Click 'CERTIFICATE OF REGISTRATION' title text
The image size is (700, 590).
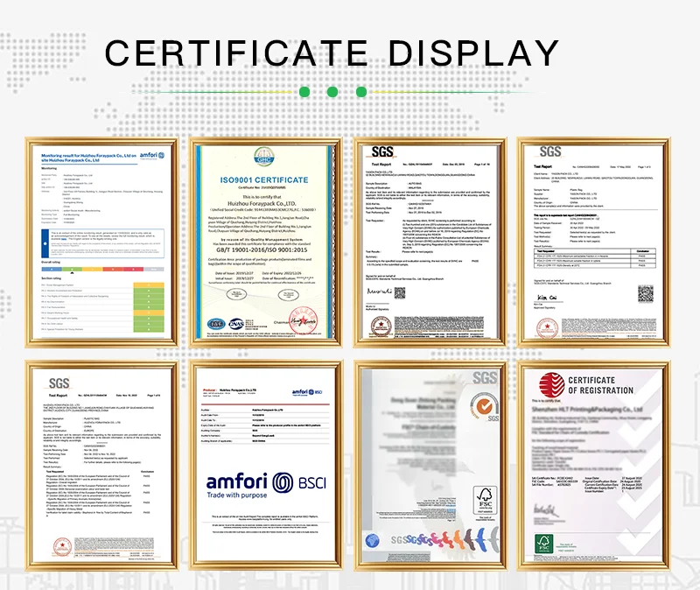pyautogui.click(x=600, y=385)
